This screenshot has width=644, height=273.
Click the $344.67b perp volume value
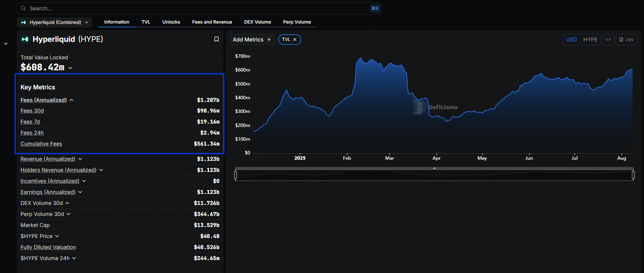coord(207,214)
